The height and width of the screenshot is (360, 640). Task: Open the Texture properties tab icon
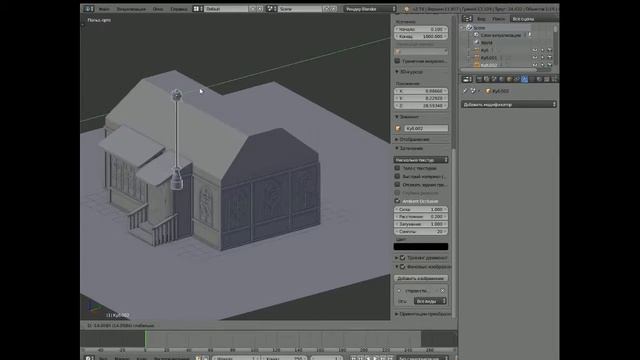click(x=547, y=79)
